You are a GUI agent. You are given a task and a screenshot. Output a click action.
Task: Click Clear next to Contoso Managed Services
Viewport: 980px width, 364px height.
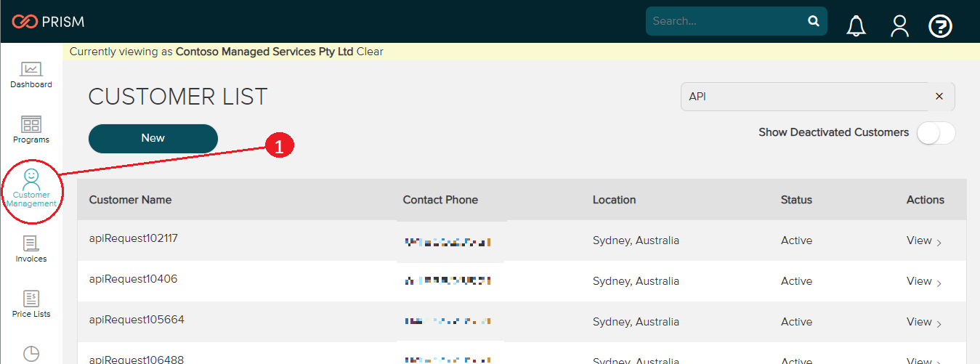click(x=370, y=52)
